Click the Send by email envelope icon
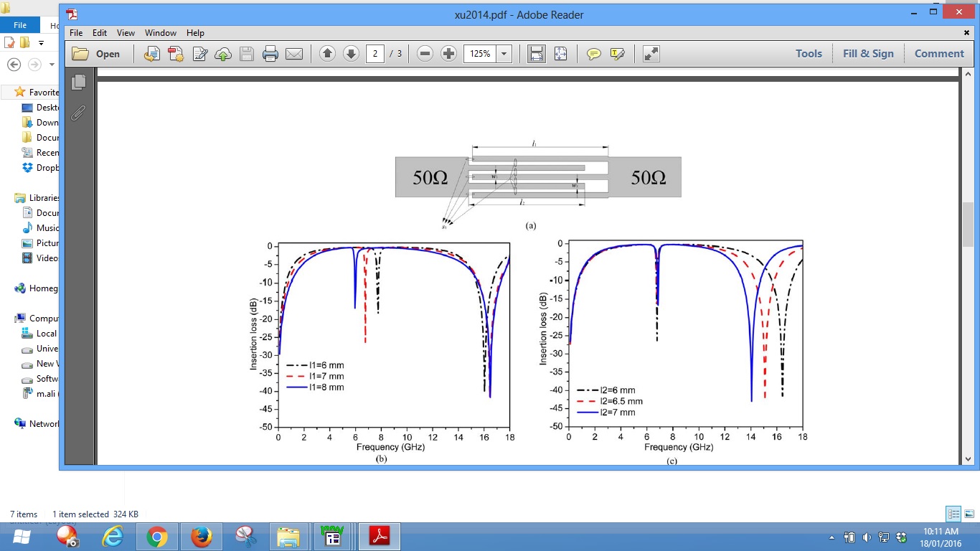 point(294,54)
